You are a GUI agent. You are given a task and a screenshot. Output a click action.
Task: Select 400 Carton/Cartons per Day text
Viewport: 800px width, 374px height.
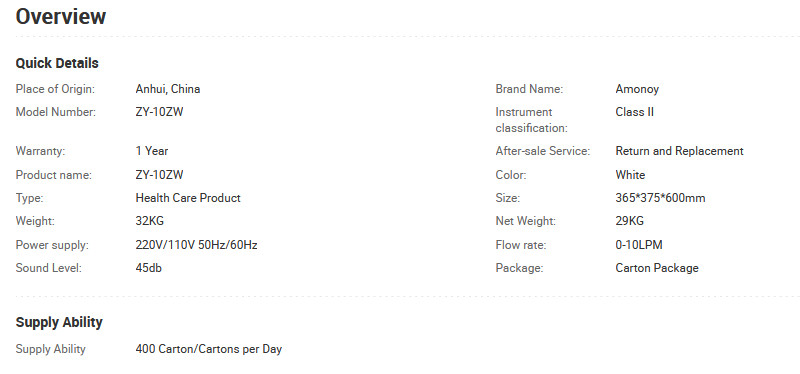209,350
